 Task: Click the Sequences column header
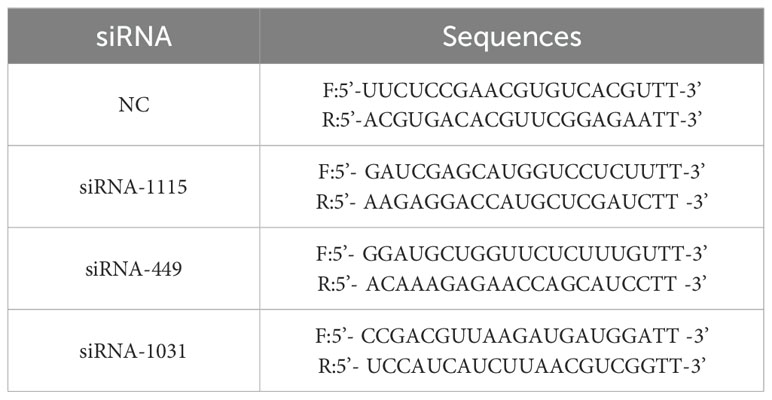click(x=512, y=38)
